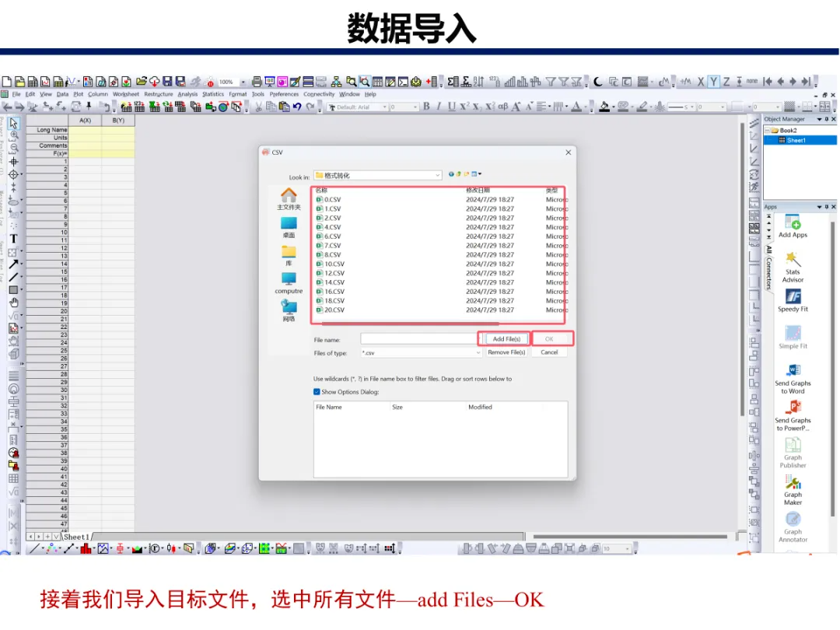Open the Worksheet menu
The height and width of the screenshot is (630, 840).
pyautogui.click(x=126, y=94)
